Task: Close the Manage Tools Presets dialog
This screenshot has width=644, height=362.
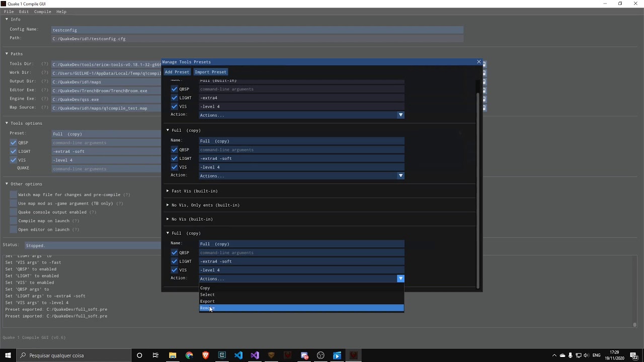Action: (x=479, y=62)
